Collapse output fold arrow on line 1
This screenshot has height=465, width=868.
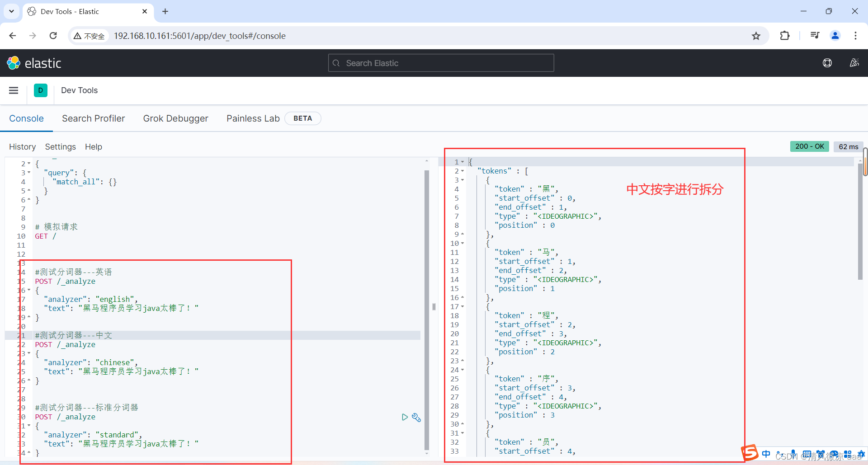point(462,162)
